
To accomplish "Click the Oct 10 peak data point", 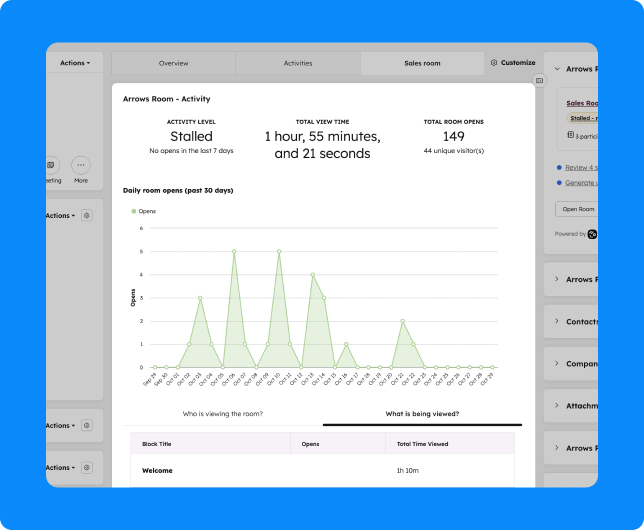I will 279,251.
